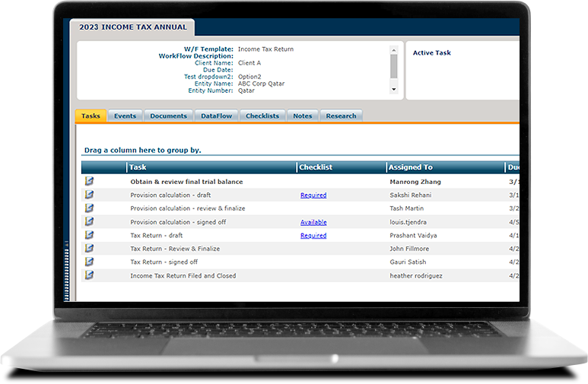Screen dimensions: 588x384
Task: Switch to the Events tab
Action: tap(125, 116)
